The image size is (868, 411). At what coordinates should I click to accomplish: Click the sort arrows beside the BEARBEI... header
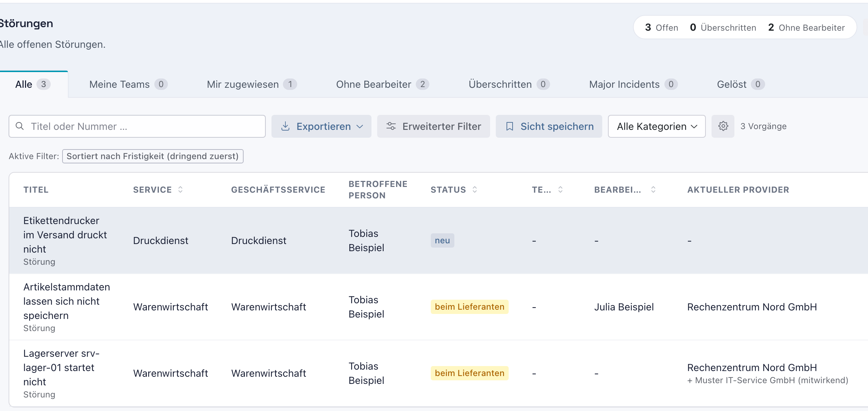tap(653, 189)
